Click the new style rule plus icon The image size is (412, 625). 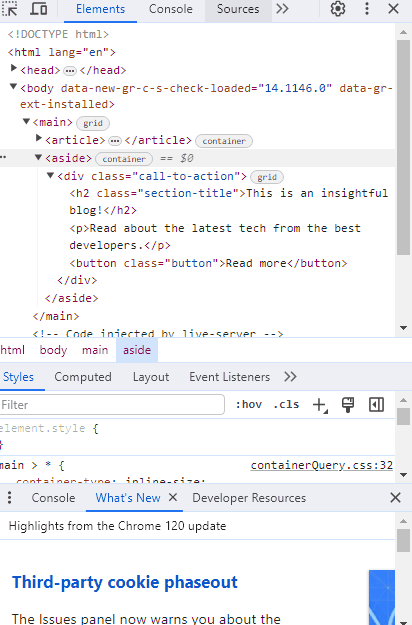320,405
